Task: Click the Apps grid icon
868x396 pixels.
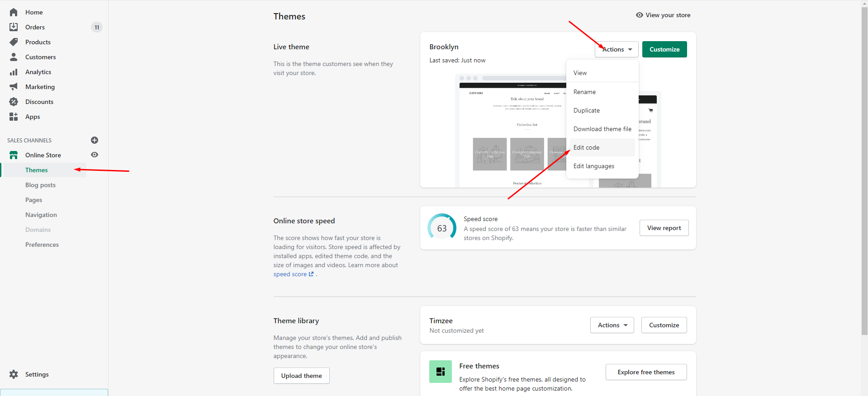Action: (x=14, y=117)
